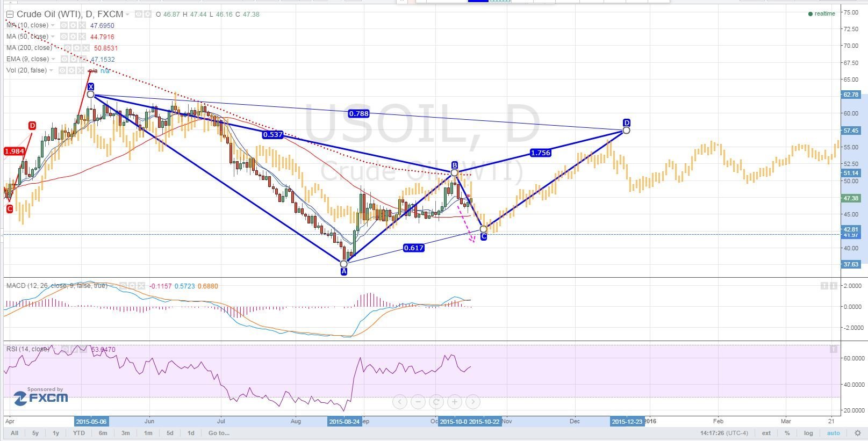
Task: Toggle log scale in bottom bar
Action: [x=808, y=433]
